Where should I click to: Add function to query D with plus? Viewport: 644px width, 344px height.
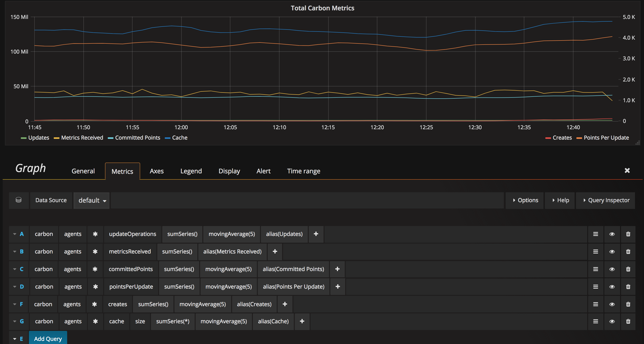(338, 286)
